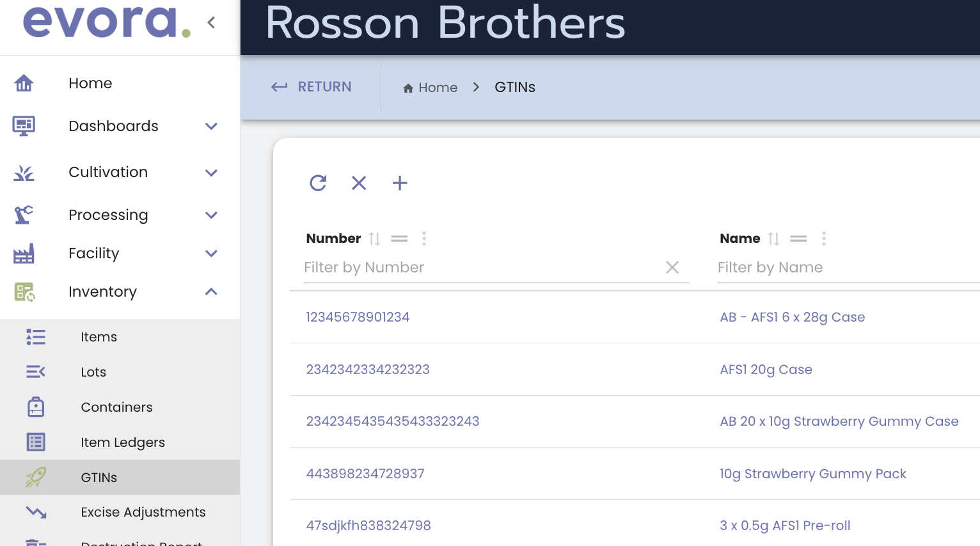Click the Excise Adjustments trending-down icon
Image resolution: width=980 pixels, height=546 pixels.
[x=36, y=512]
